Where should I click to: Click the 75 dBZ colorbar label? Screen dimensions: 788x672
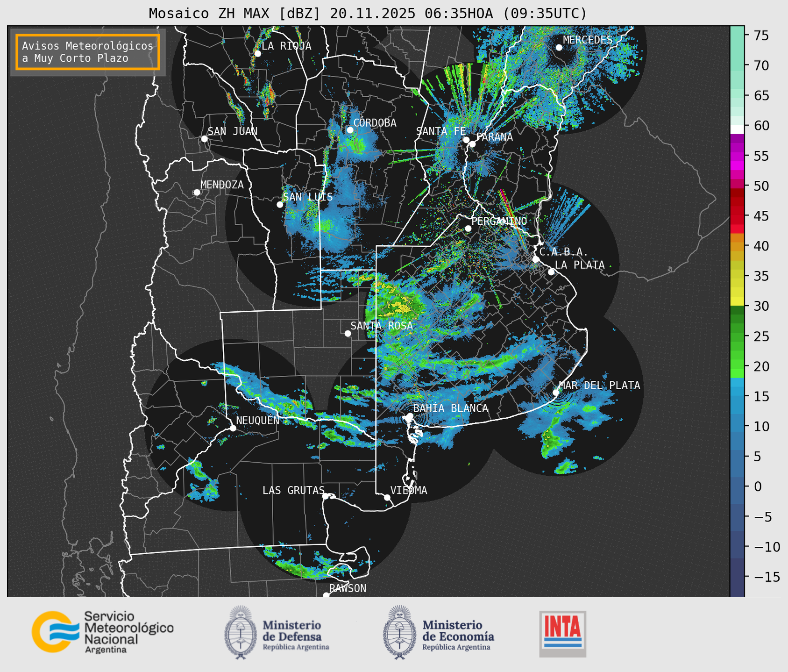click(761, 36)
